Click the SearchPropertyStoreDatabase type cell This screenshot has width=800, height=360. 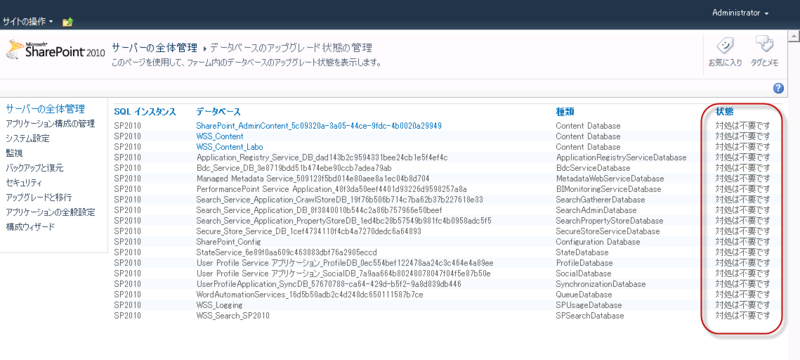coord(609,221)
